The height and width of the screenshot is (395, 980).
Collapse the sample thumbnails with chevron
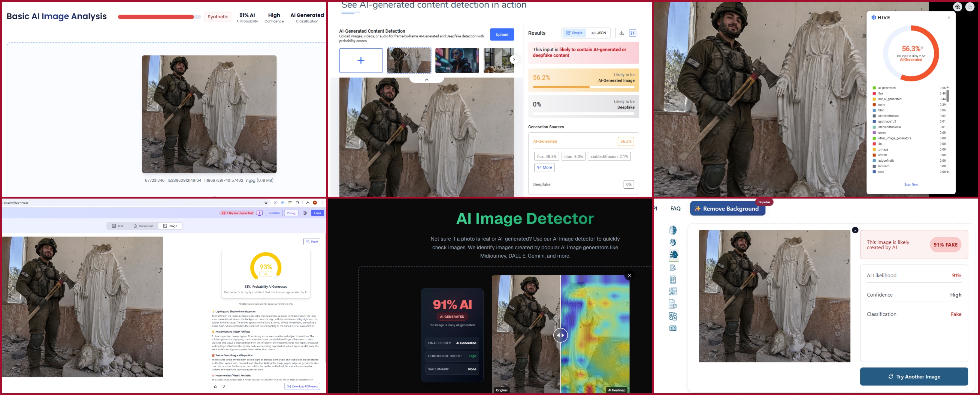coord(426,80)
